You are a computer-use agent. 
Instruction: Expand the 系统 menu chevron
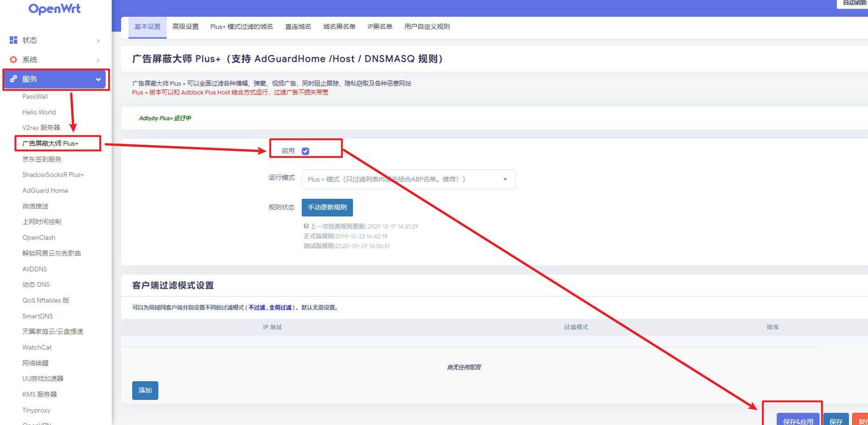click(98, 60)
